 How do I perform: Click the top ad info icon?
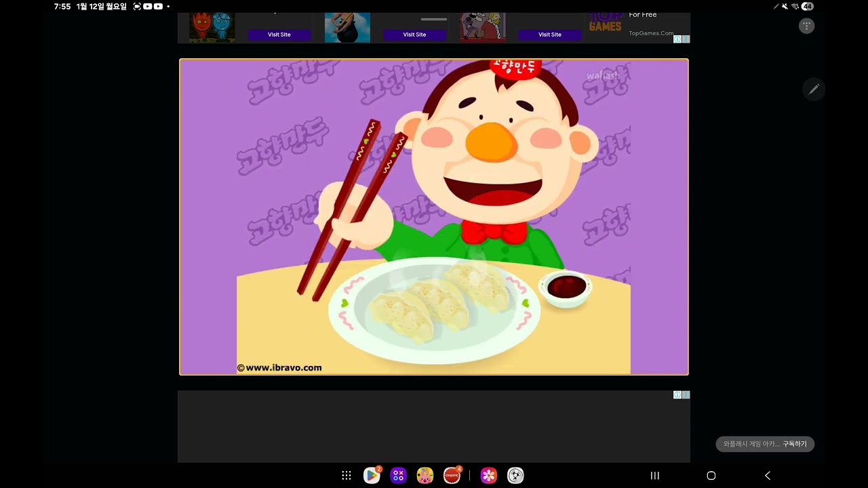(x=677, y=39)
